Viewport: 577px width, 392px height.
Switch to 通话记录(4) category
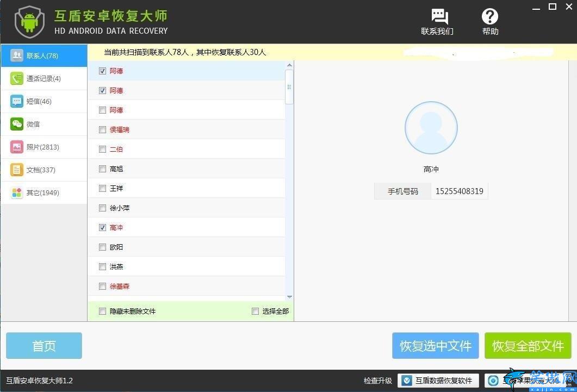click(44, 78)
